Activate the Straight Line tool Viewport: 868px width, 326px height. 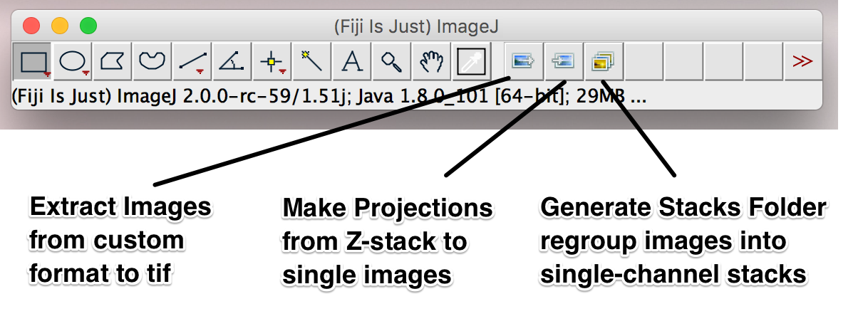pyautogui.click(x=192, y=62)
